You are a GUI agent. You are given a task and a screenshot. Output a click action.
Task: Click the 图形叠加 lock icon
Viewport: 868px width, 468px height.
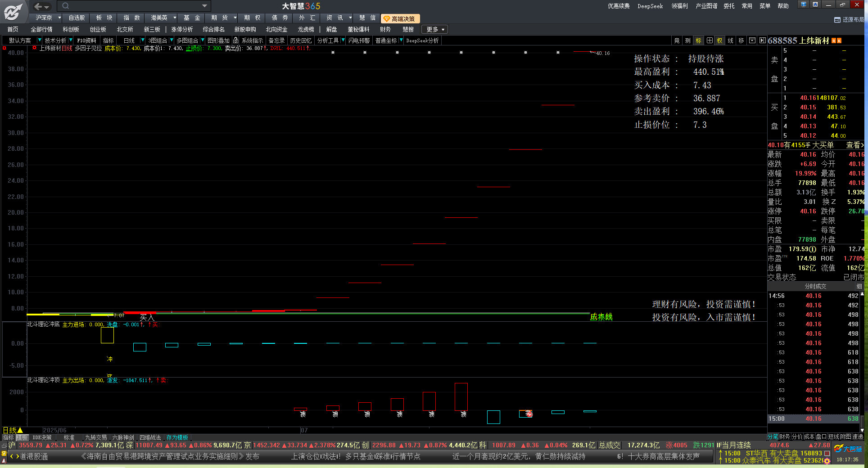(x=235, y=40)
